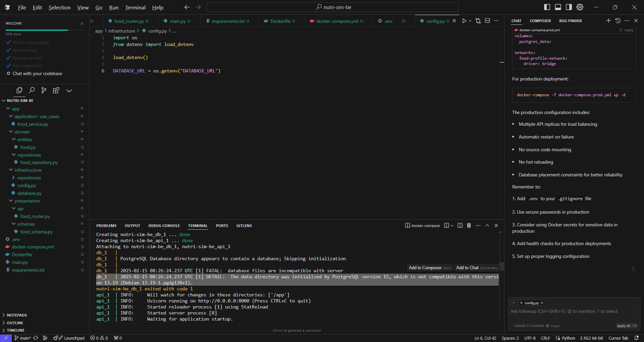This screenshot has width=644, height=342.
Task: Open Cursor settings gear icon
Action: [x=580, y=7]
